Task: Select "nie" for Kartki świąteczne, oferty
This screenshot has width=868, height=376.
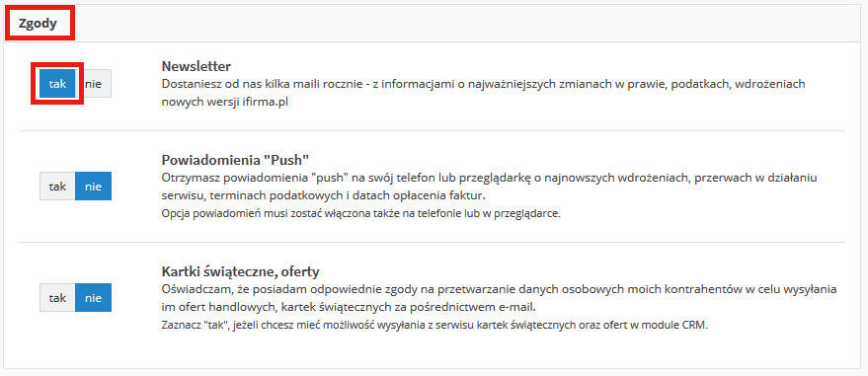Action: pos(94,297)
